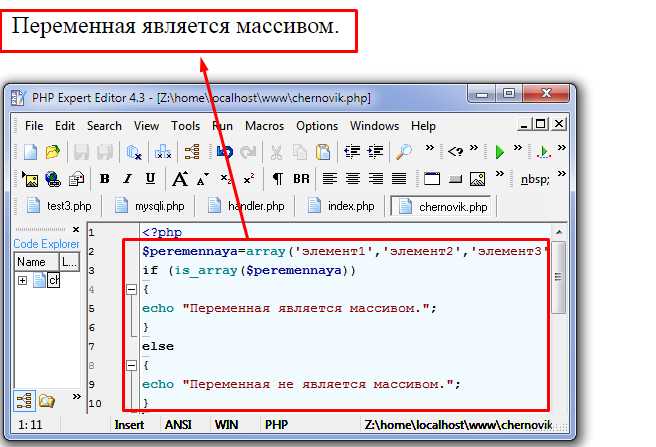Click the Paste clipboard icon
656x447 pixels.
tap(323, 152)
